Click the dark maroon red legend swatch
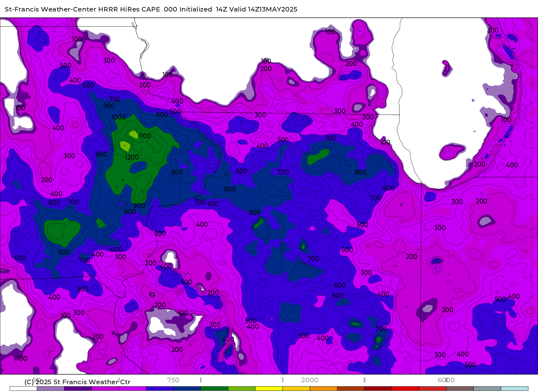The image size is (538, 392). point(378,389)
